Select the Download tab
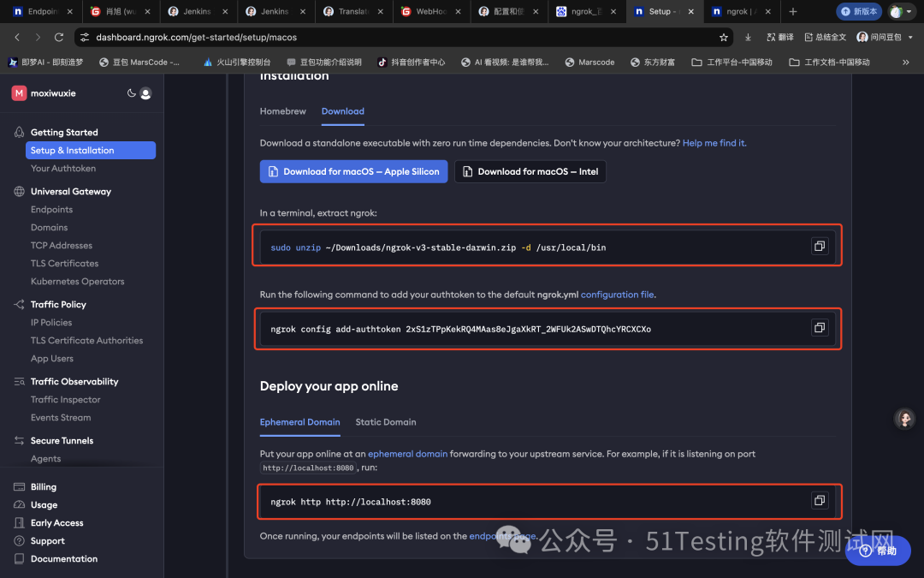The image size is (924, 578). [x=342, y=110]
